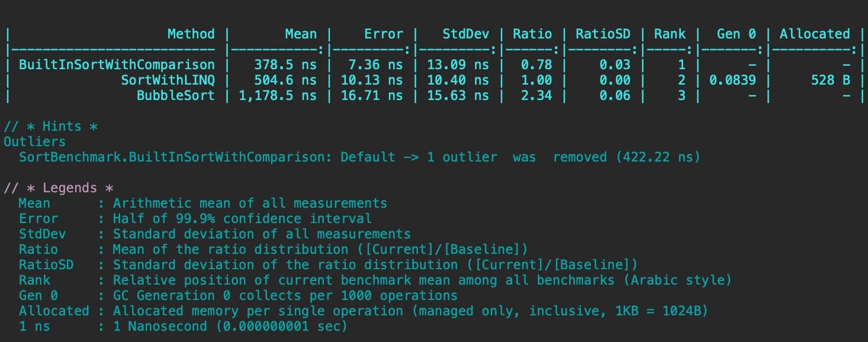
Task: Click the Gen 0 legend description
Action: (285, 295)
